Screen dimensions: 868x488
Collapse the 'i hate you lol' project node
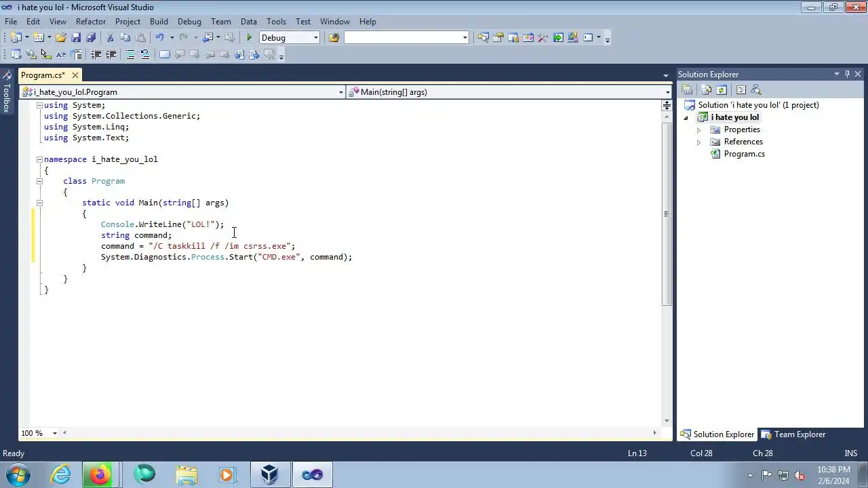pyautogui.click(x=686, y=118)
